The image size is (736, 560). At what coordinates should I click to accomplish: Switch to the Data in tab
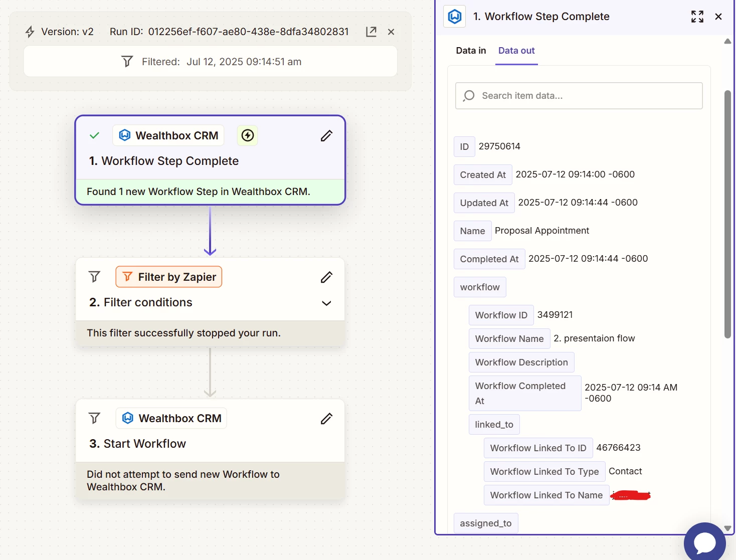[x=471, y=50]
